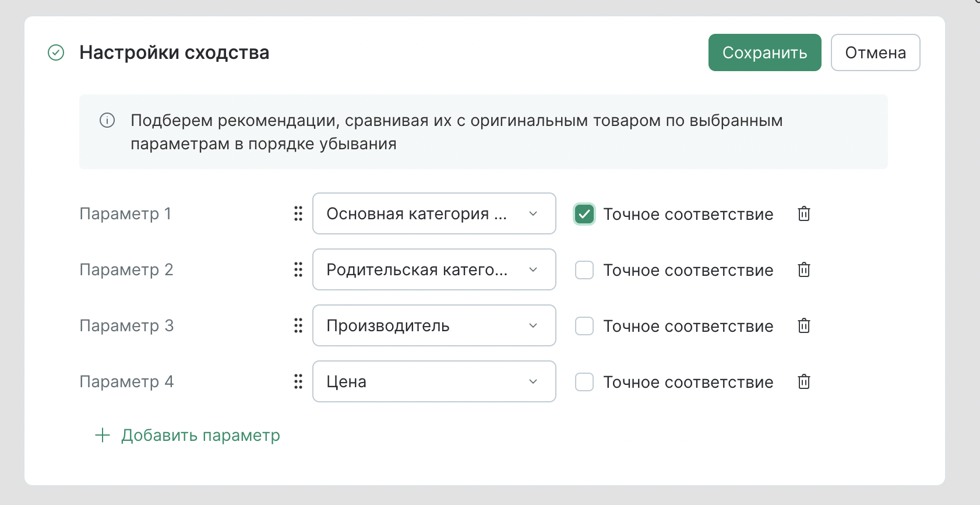The image size is (980, 505).
Task: Click the green checkmark icon next to Настройки сходства
Action: 56,52
